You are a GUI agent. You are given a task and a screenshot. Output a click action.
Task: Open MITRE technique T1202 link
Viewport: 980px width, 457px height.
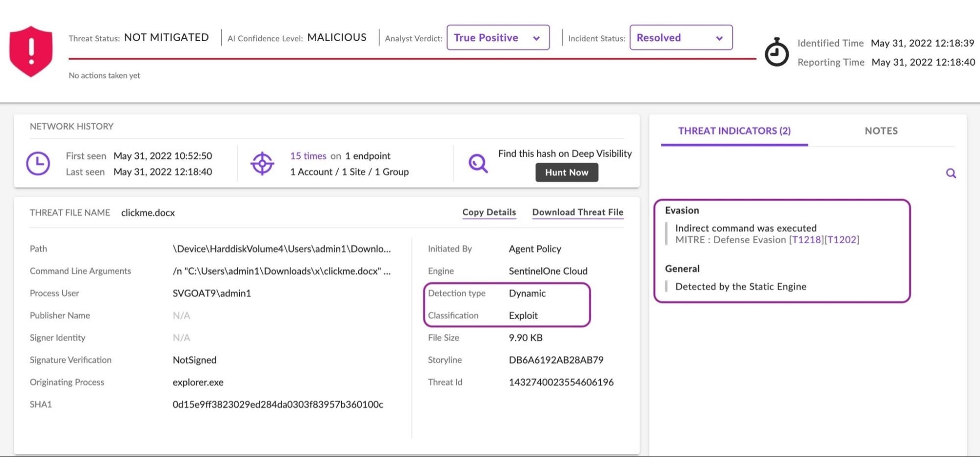pos(842,240)
